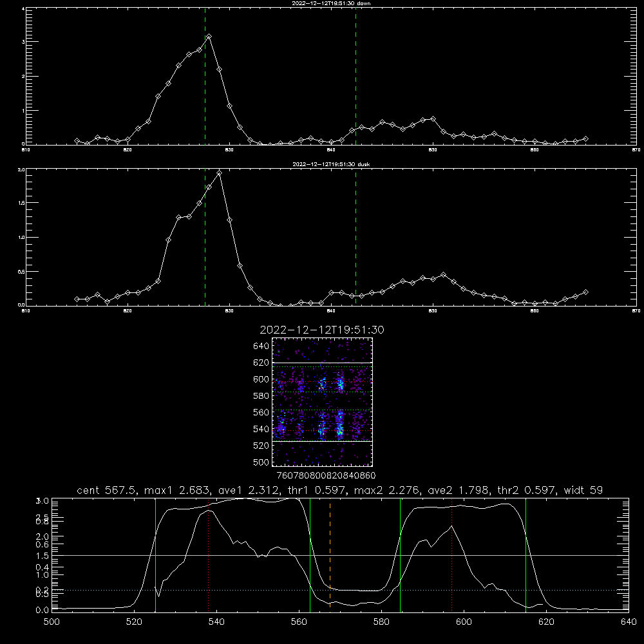644x644 pixels.
Task: Click the '3' y-axis label of dawn plot
Action: 23,42
